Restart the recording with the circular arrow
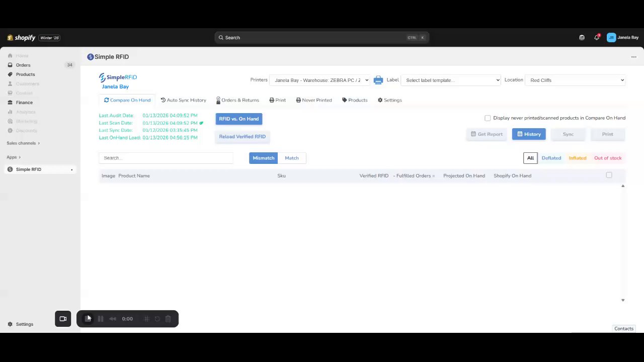This screenshot has width=644, height=362. click(157, 319)
